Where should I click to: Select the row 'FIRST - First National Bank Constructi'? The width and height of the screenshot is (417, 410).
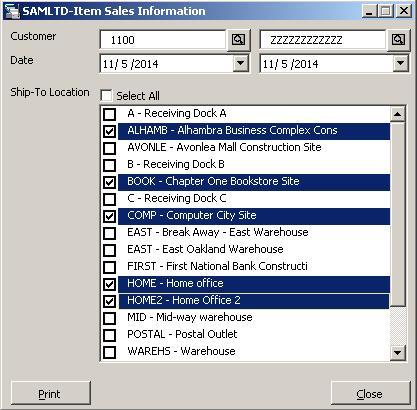(254, 266)
